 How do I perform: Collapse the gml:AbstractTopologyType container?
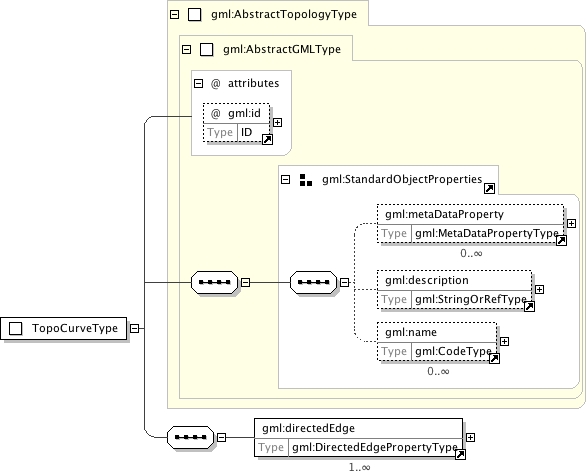[x=174, y=15]
